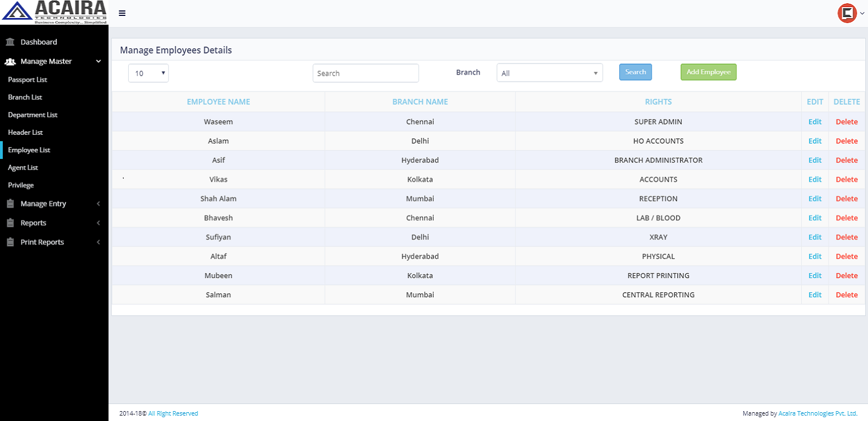
Task: Click the Manage Entry clipboard icon
Action: [x=10, y=204]
